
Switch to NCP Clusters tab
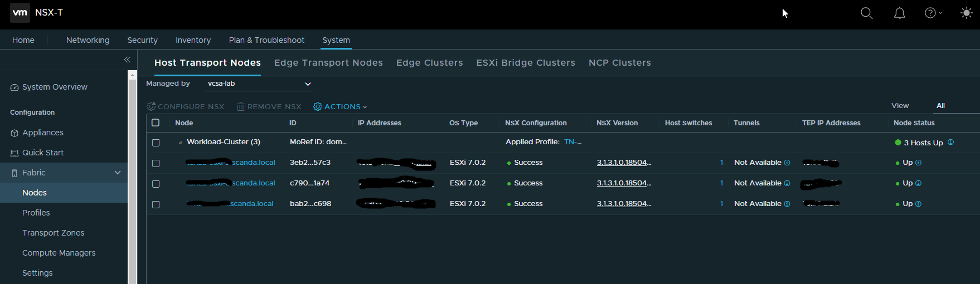tap(620, 62)
